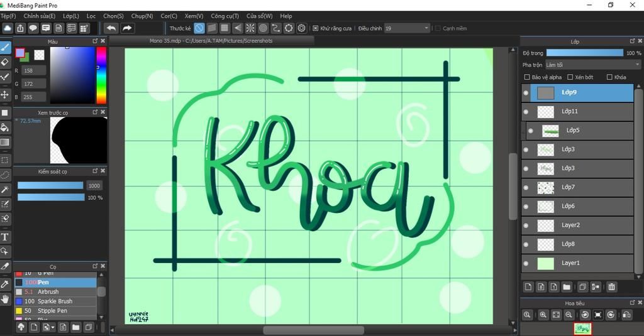Choose the curve ruler
The image size is (644, 336).
click(276, 28)
